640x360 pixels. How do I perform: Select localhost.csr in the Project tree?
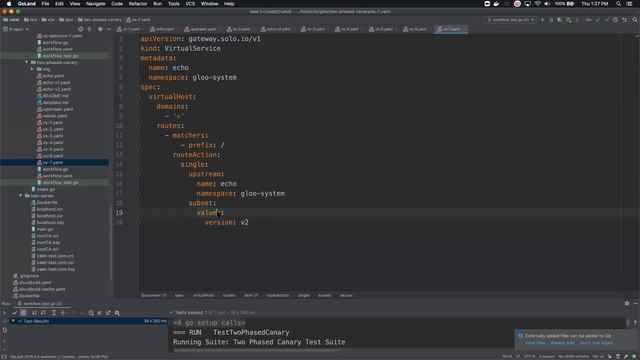click(x=49, y=216)
